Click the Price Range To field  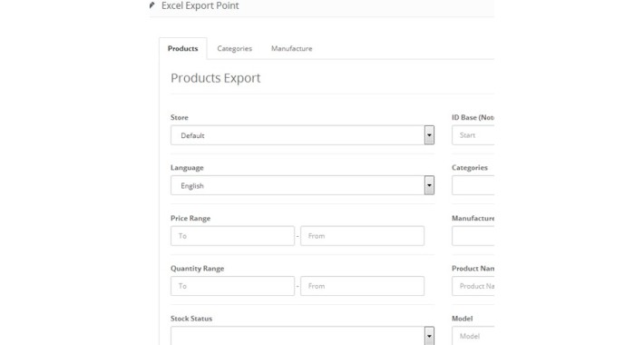pyautogui.click(x=232, y=236)
